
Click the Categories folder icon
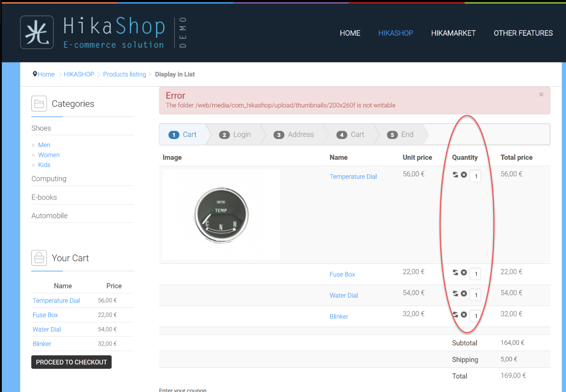point(39,103)
